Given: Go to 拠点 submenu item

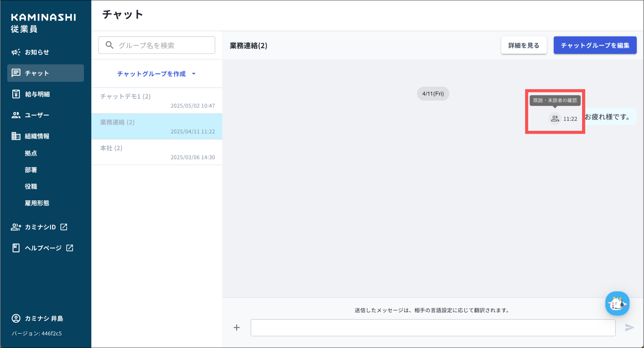Looking at the screenshot, I should point(31,153).
